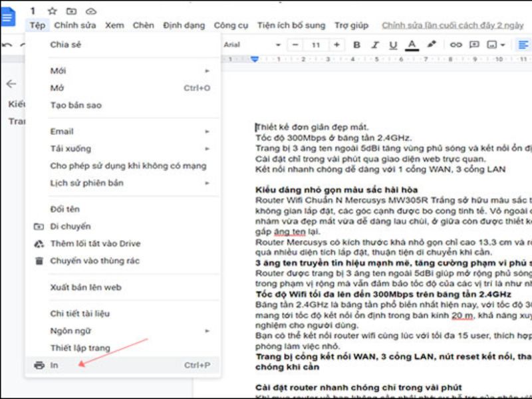
Task: Open the Định dạng menu
Action: pyautogui.click(x=184, y=25)
